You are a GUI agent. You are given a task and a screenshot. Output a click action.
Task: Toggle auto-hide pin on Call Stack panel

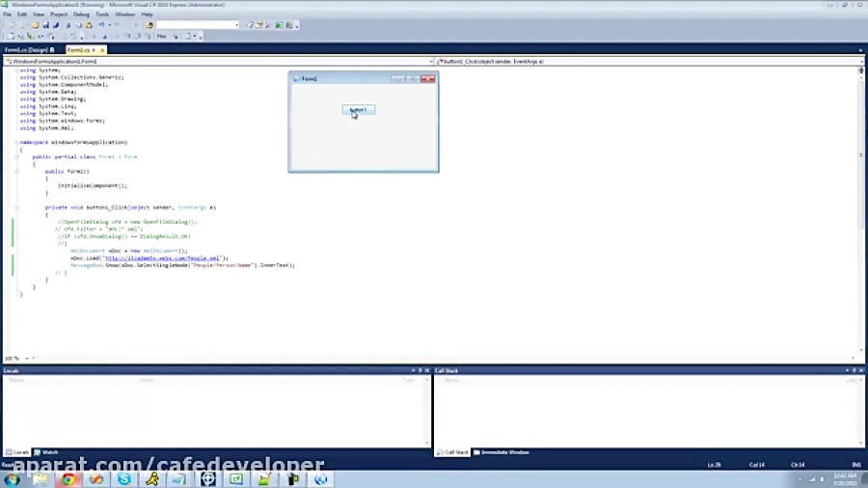pyautogui.click(x=854, y=370)
